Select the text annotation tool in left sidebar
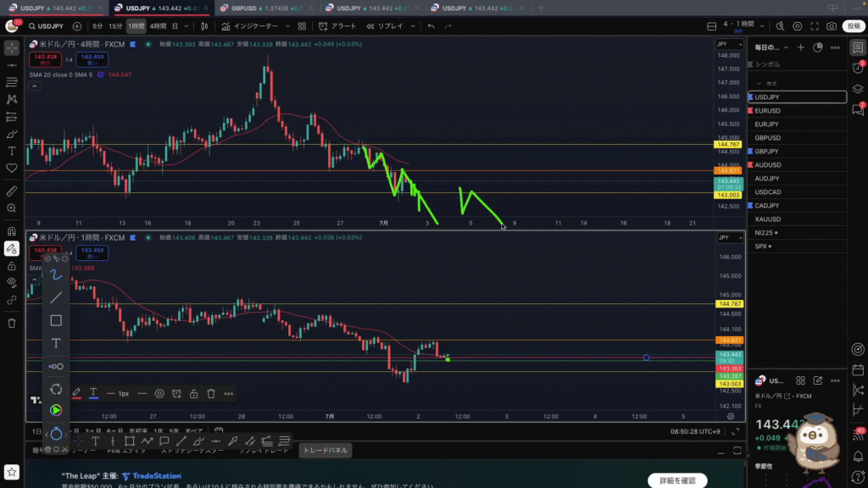 point(12,151)
